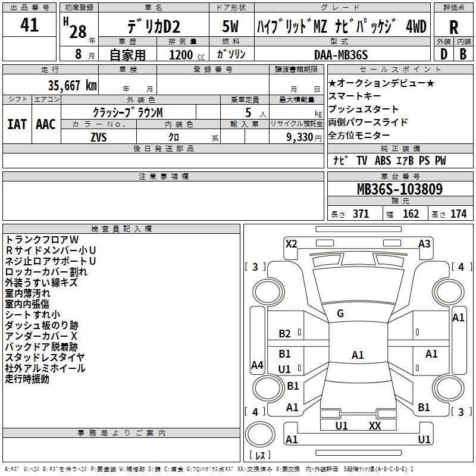The height and width of the screenshot is (476, 476).
Task: Click the スマートキー sales point
Action: point(355,96)
